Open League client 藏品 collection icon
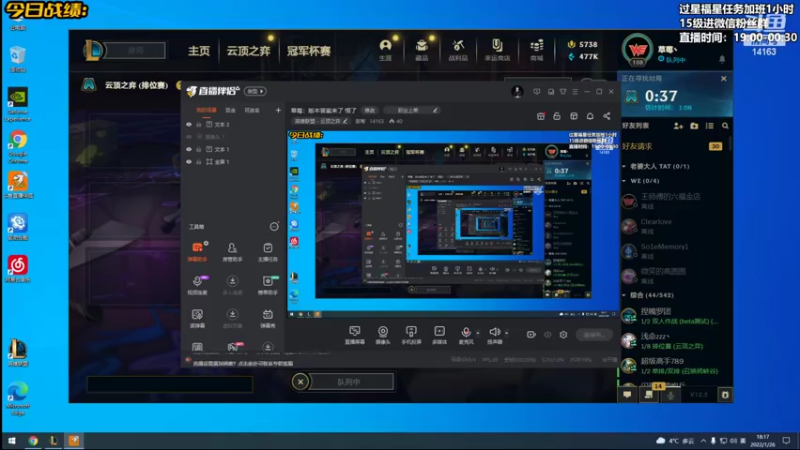The image size is (800, 450). click(x=421, y=50)
